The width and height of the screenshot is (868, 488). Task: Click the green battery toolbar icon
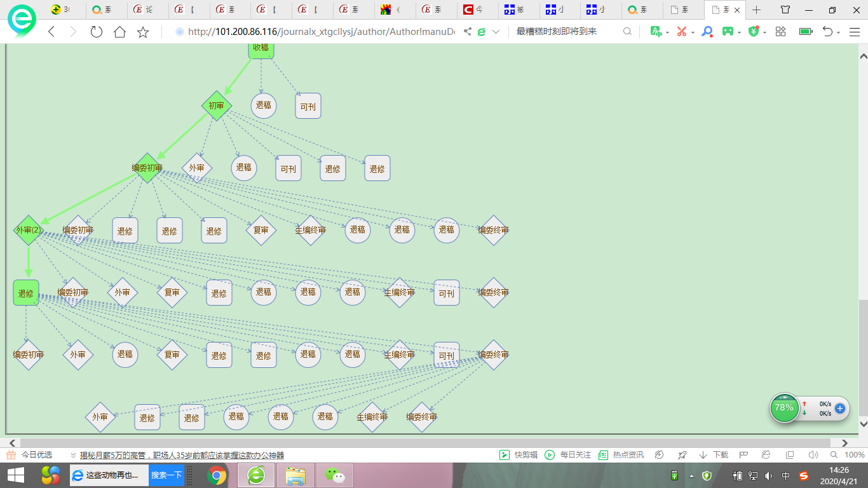(806, 32)
